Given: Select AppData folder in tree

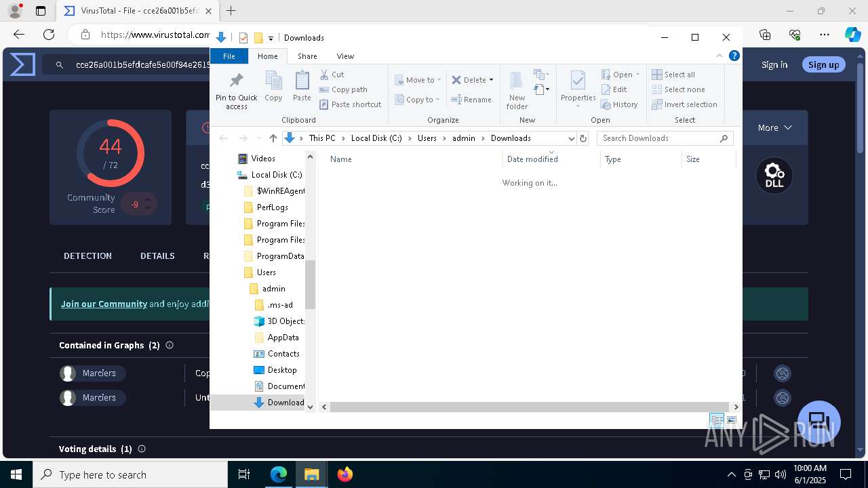Looking at the screenshot, I should 283,338.
